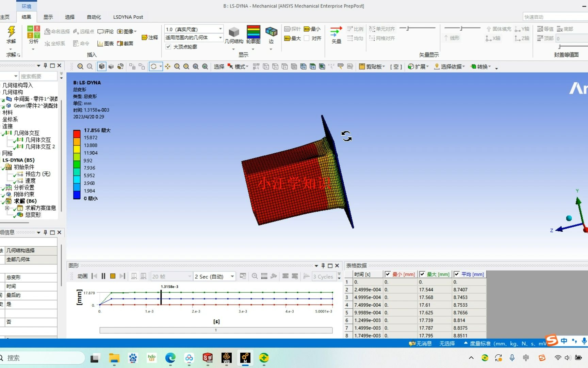The image size is (588, 368).
Task: Enable the 大顶点轮廓 checkbox
Action: click(x=168, y=47)
